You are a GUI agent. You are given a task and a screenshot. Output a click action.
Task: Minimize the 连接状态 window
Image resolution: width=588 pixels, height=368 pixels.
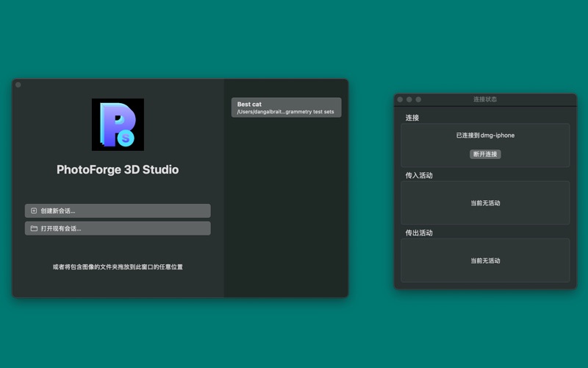point(409,99)
